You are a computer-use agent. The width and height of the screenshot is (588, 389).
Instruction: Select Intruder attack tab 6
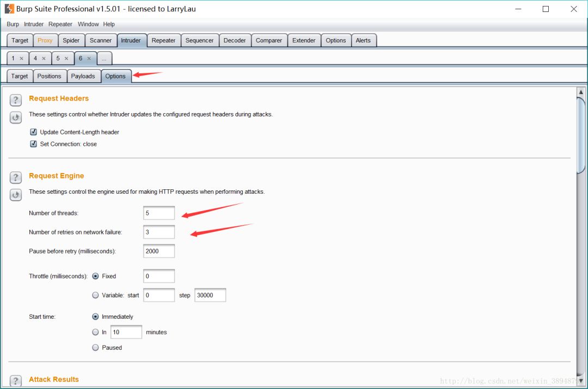tap(80, 58)
